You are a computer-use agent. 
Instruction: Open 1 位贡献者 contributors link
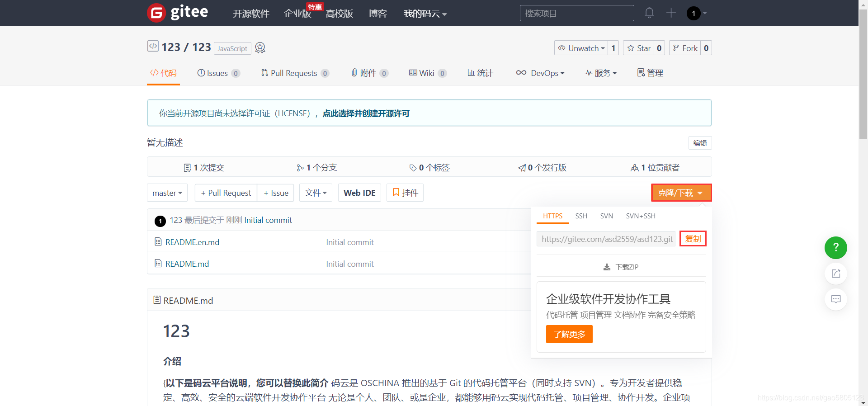tap(655, 168)
